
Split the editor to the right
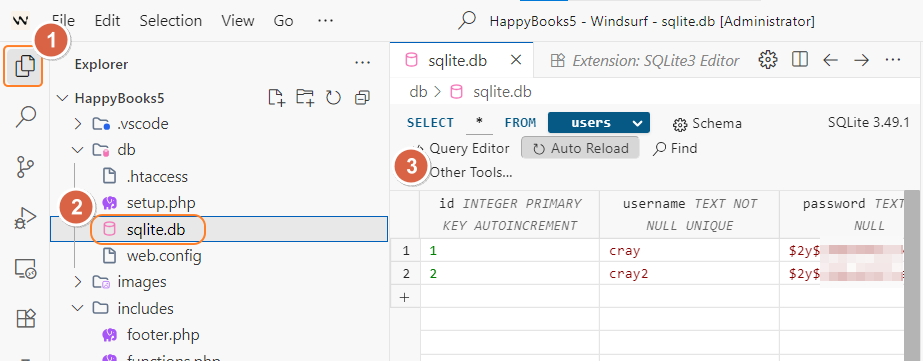[x=799, y=59]
